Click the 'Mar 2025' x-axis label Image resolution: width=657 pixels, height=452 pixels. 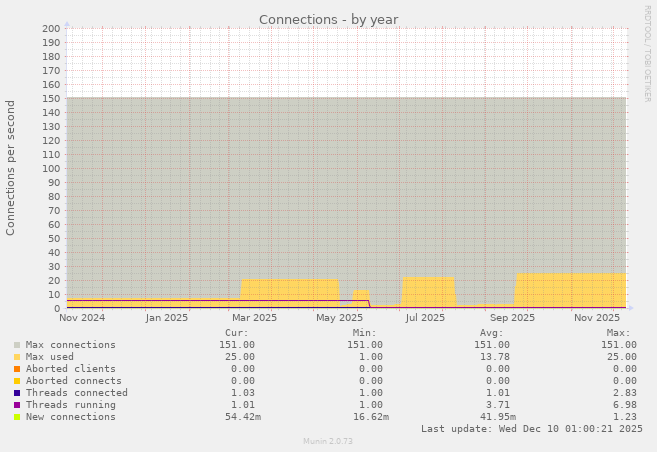[x=252, y=318]
